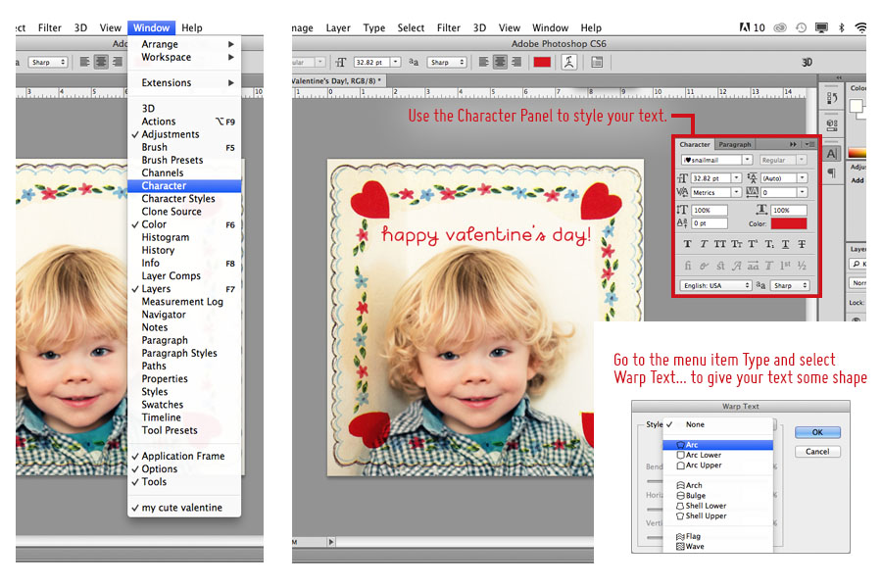The image size is (882, 588).
Task: Enable Stylistic Alternates (aa) in Character panel
Action: click(753, 266)
